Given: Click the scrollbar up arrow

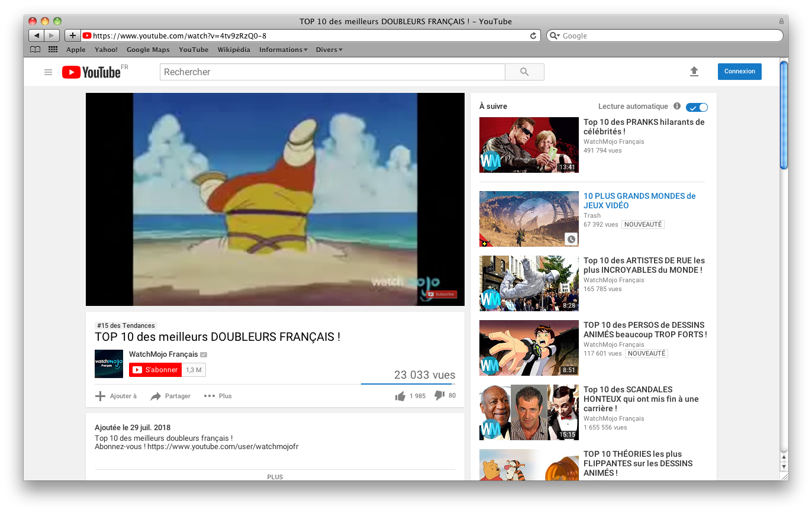Looking at the screenshot, I should point(784,457).
